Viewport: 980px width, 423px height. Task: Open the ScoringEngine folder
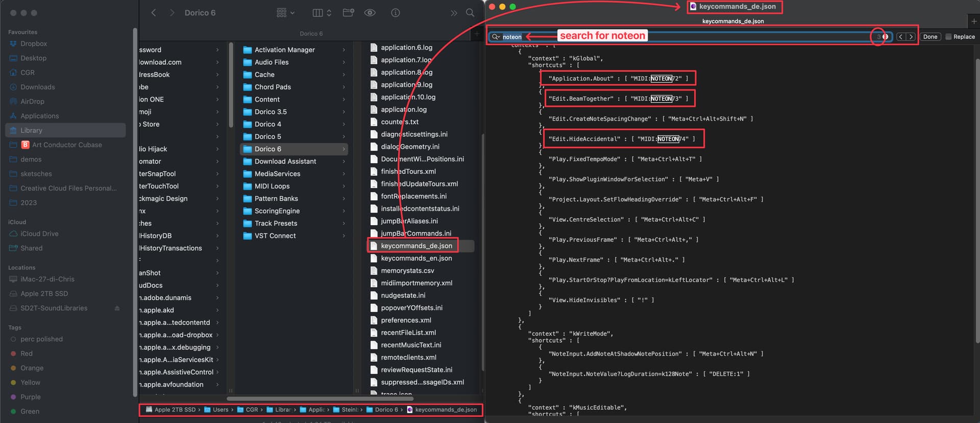point(277,211)
